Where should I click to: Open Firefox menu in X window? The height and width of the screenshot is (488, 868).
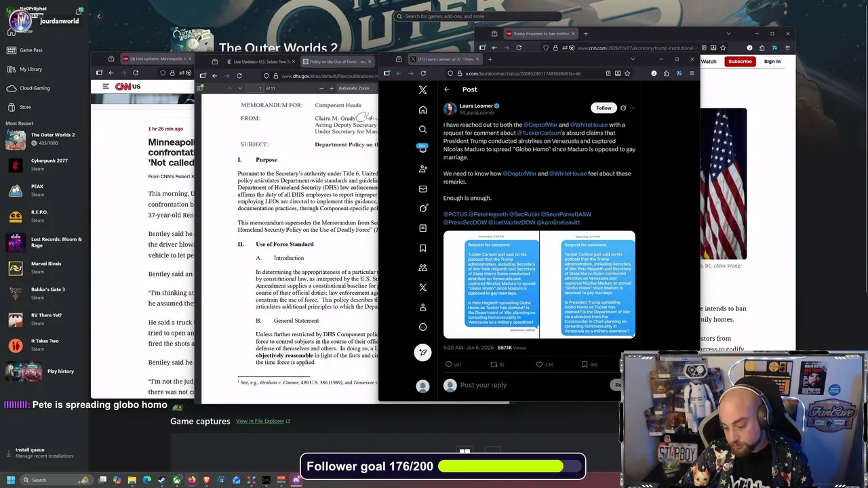click(692, 73)
